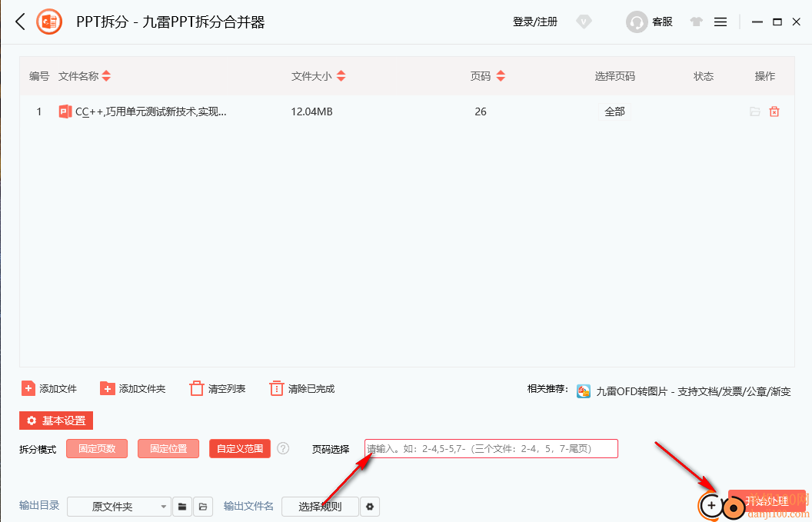Select 固定位置 split mode
Image resolution: width=812 pixels, height=522 pixels.
point(168,448)
